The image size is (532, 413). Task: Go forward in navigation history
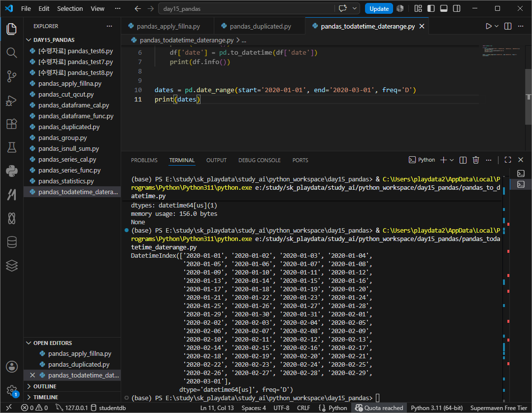pyautogui.click(x=151, y=8)
